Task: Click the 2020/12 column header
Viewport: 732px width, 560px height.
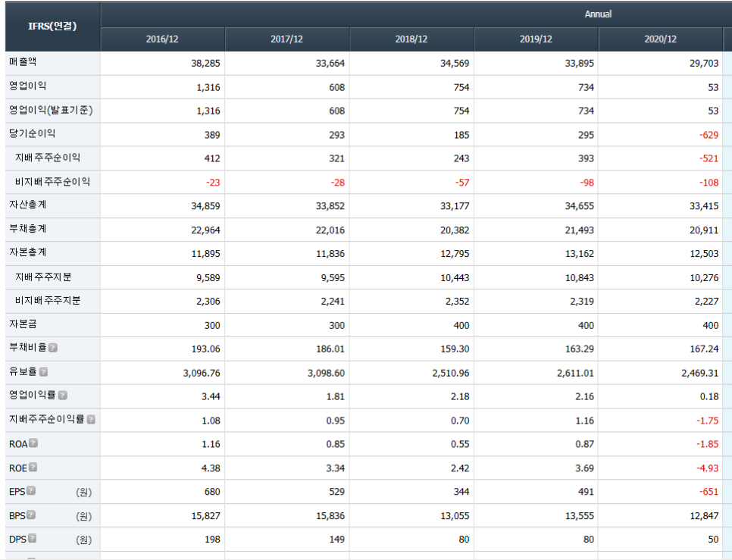Action: (661, 39)
